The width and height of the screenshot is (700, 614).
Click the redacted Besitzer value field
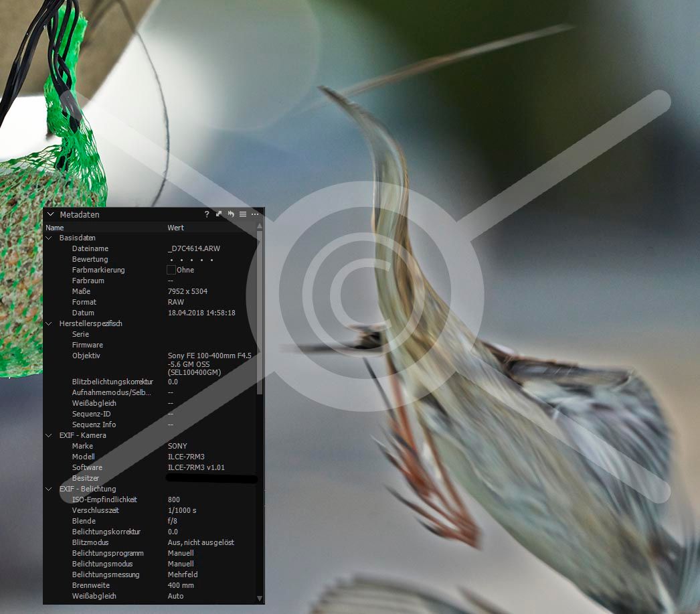pos(211,479)
